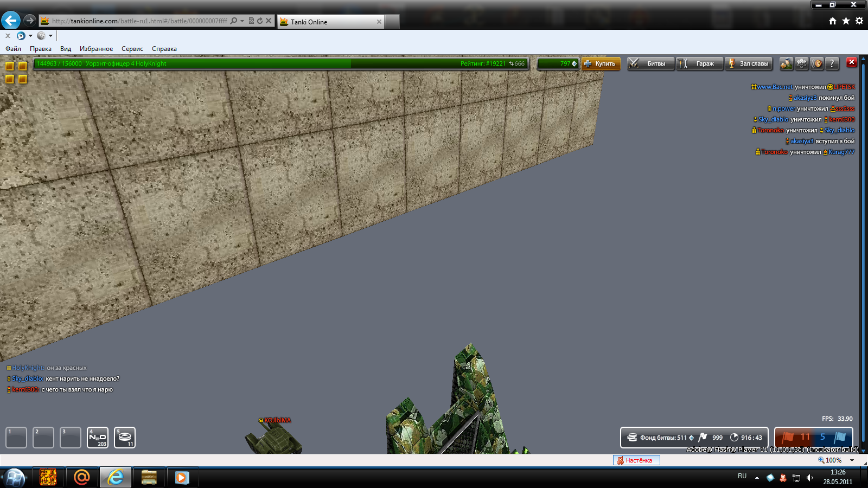
Task: Expand the zoom level 100% dropdown
Action: pyautogui.click(x=852, y=460)
